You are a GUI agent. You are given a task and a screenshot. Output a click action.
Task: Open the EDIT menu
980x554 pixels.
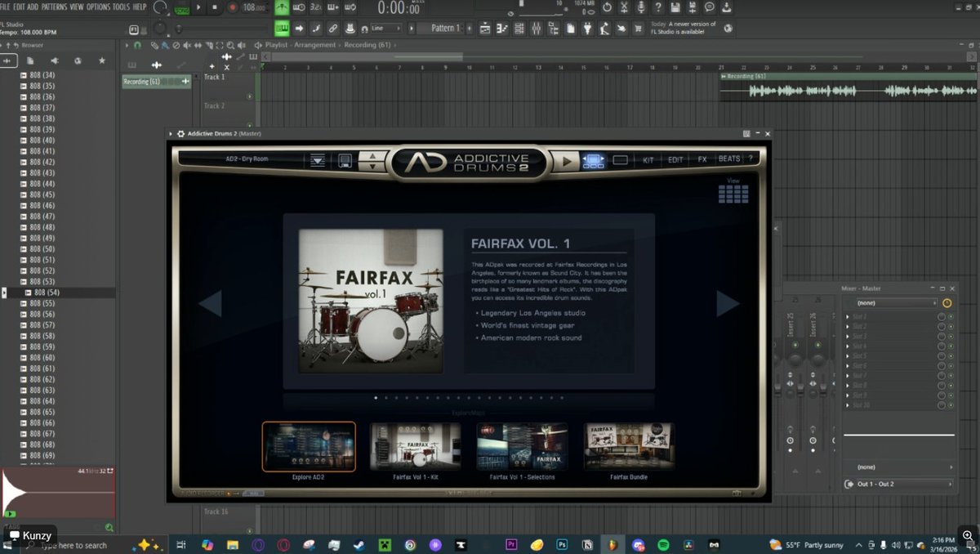point(19,7)
